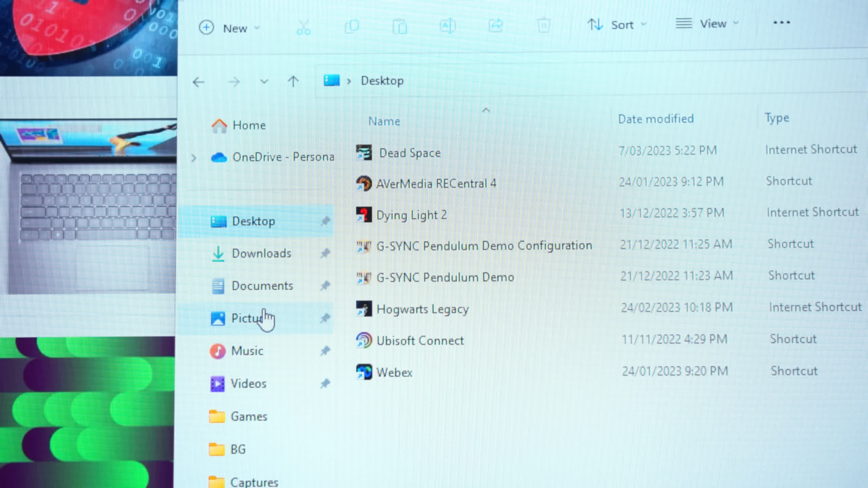The image size is (868, 488).
Task: Click chevron beside address bar PC icon
Action: pyautogui.click(x=349, y=81)
